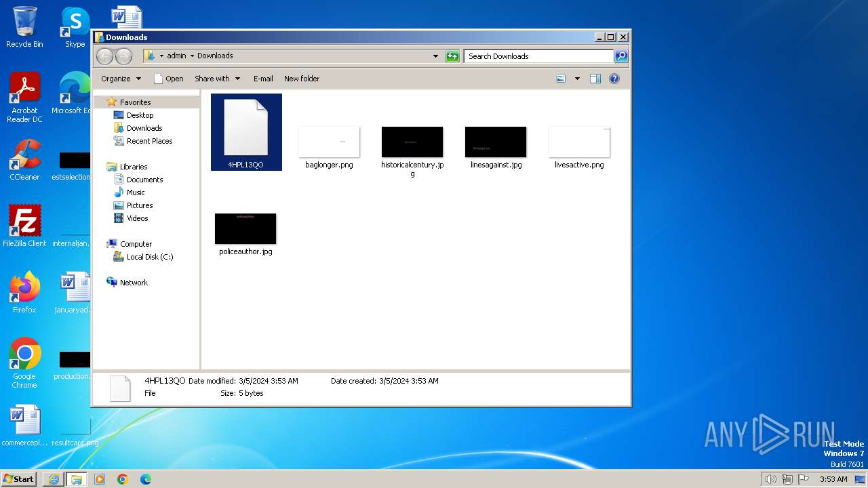Viewport: 868px width, 488px height.
Task: Click FileZilla Client desktop icon
Action: click(x=24, y=226)
